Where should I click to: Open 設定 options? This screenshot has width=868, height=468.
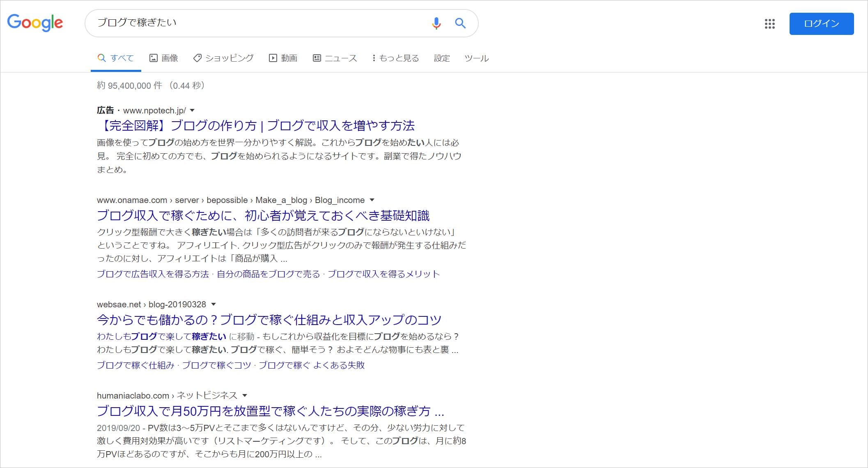pos(442,58)
